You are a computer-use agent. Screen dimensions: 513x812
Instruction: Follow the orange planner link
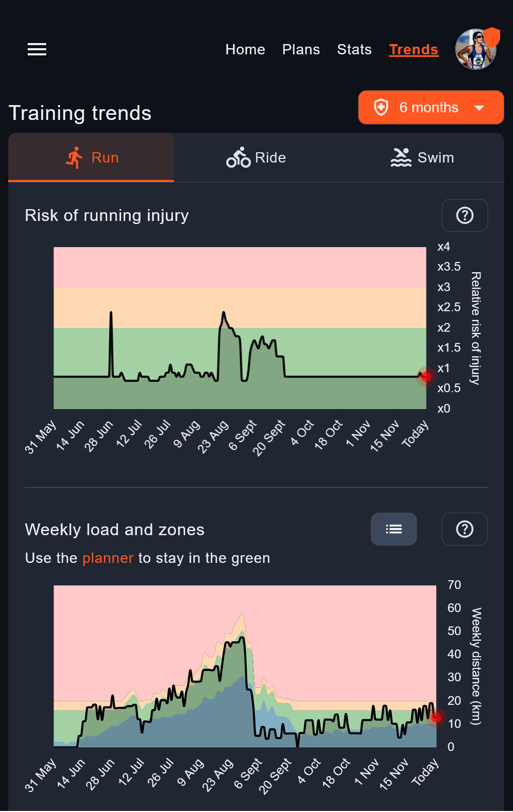pos(108,558)
